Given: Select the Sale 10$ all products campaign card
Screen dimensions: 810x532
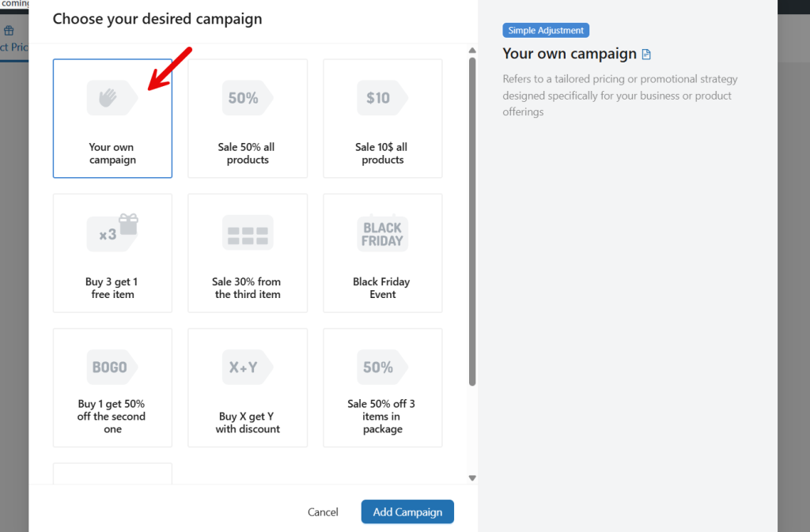Looking at the screenshot, I should click(x=382, y=119).
